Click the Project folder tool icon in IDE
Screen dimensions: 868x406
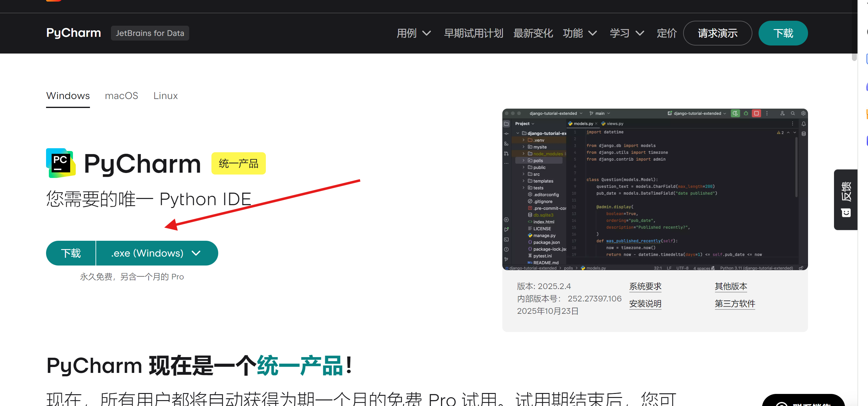click(x=506, y=124)
